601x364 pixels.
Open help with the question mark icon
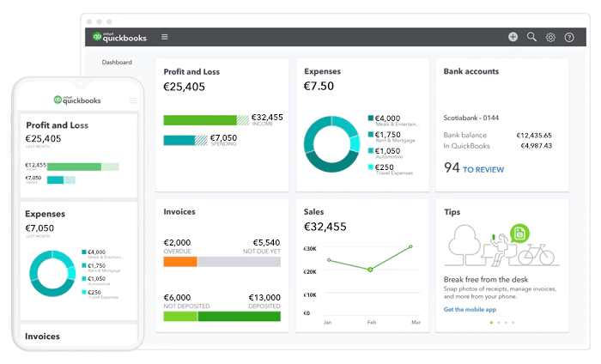569,37
